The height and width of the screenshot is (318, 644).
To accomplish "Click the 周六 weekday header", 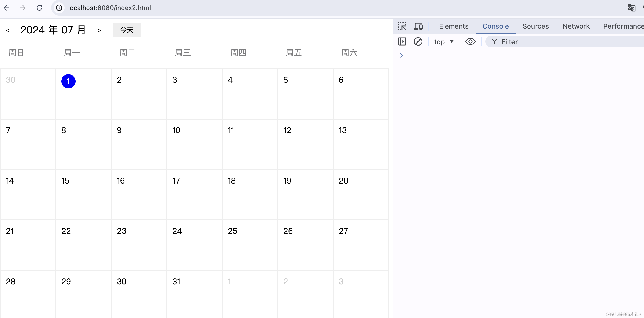I will pos(349,52).
